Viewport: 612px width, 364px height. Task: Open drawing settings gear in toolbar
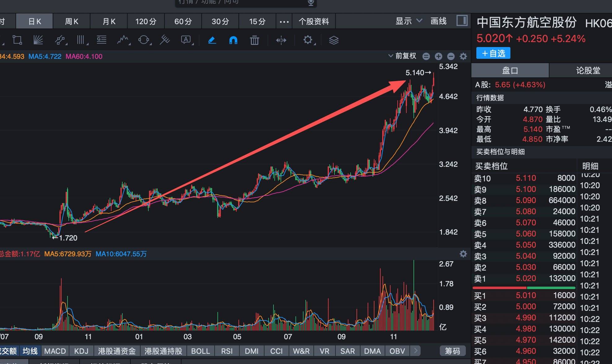[x=308, y=40]
